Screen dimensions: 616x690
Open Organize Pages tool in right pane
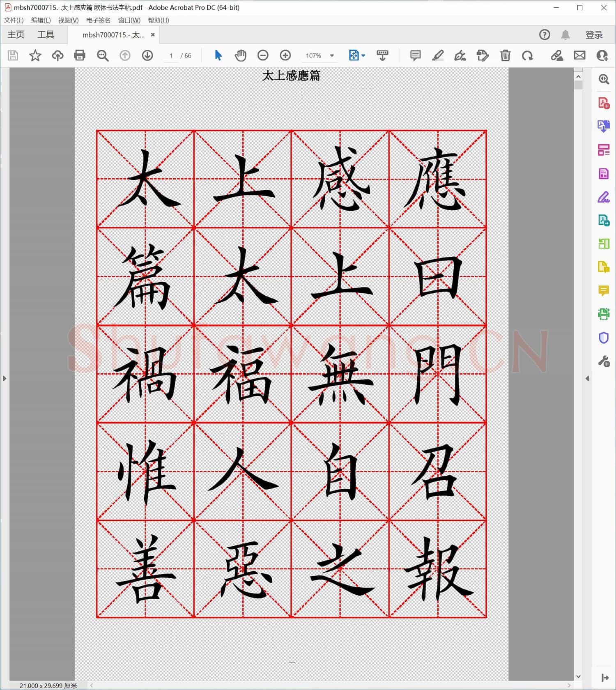point(604,150)
